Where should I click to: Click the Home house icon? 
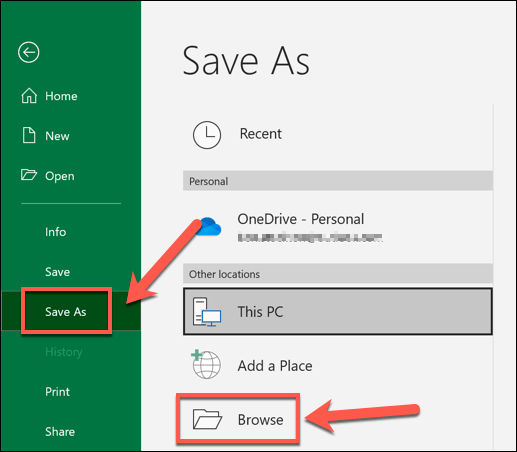click(29, 96)
